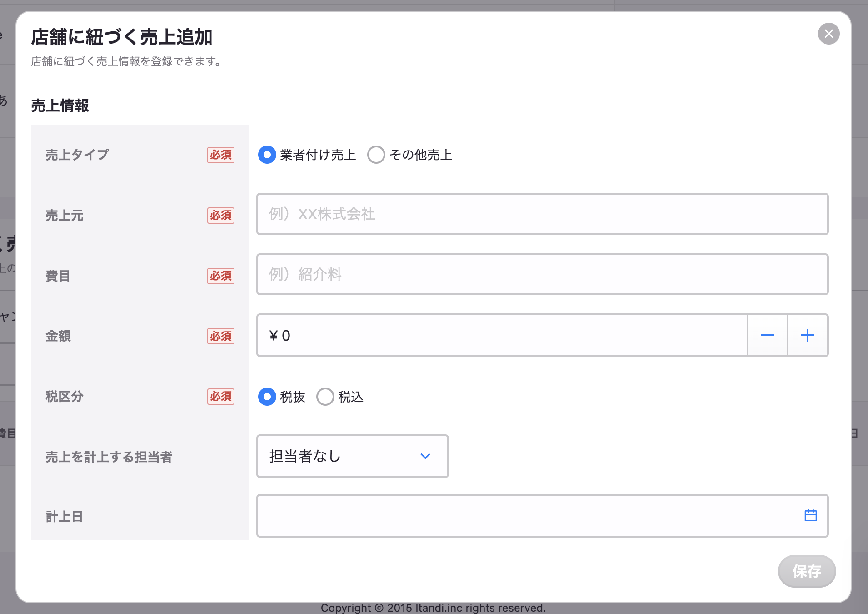Click the 売上情報 section heading

(x=60, y=106)
